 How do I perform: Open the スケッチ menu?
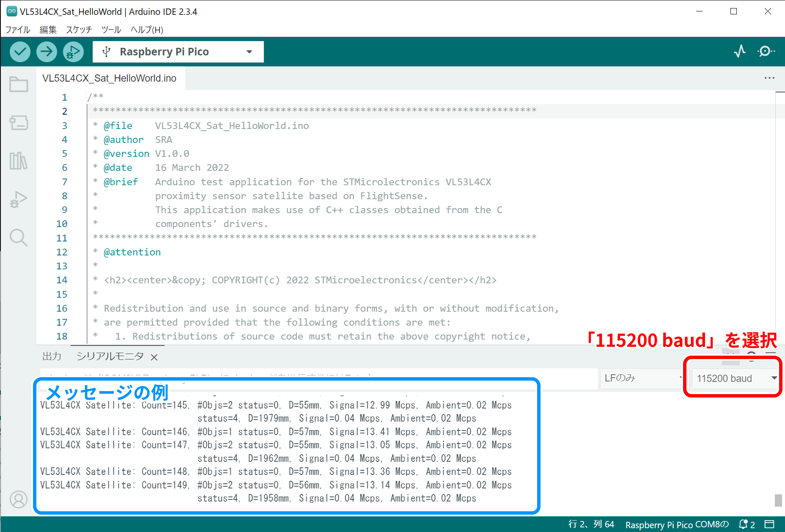tap(79, 30)
